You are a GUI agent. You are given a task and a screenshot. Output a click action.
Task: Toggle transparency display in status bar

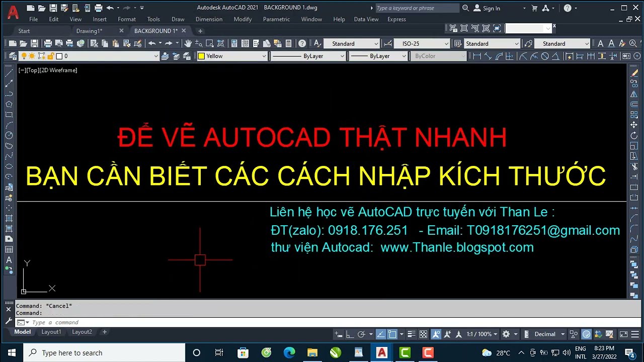pyautogui.click(x=424, y=334)
